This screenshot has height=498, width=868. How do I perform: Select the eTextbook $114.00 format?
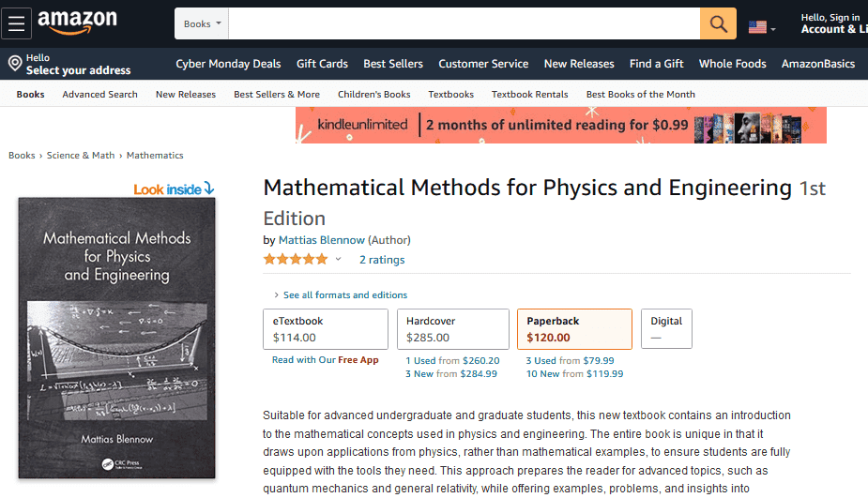coord(326,329)
